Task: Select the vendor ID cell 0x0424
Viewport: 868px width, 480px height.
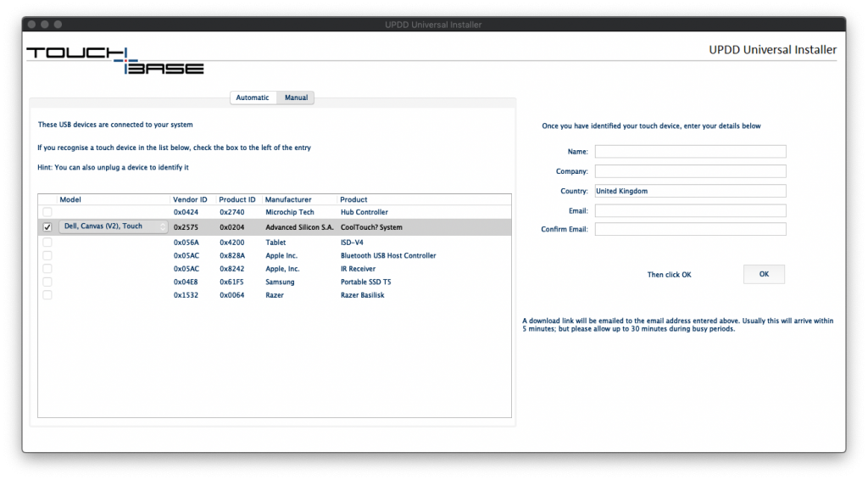Action: pos(186,212)
